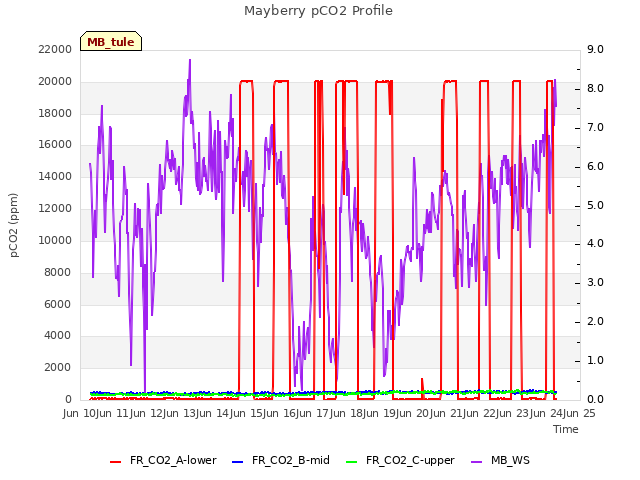Click the Time axis label

tap(566, 429)
